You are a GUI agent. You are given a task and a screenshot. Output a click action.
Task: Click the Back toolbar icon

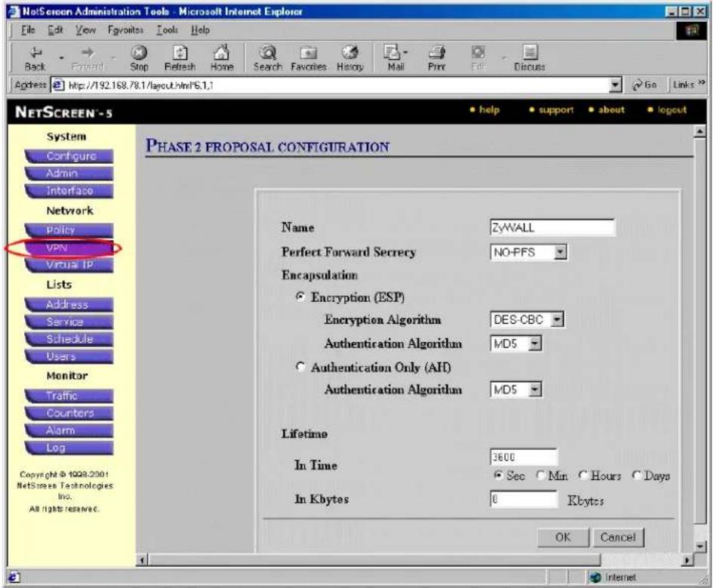35,53
